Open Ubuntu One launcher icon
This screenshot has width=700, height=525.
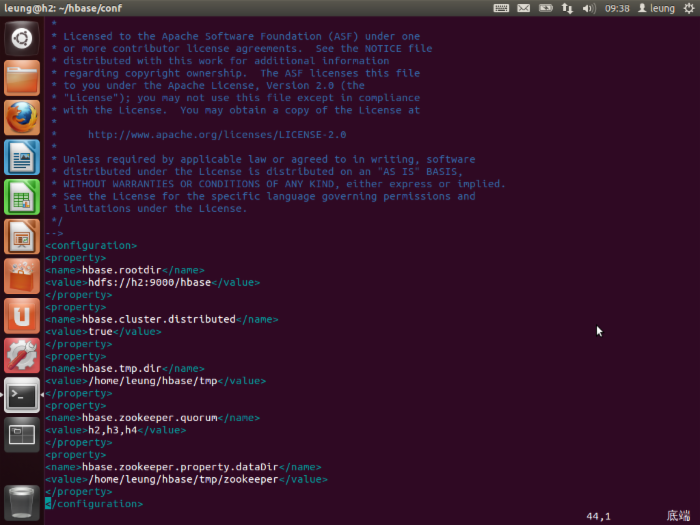pos(21,316)
